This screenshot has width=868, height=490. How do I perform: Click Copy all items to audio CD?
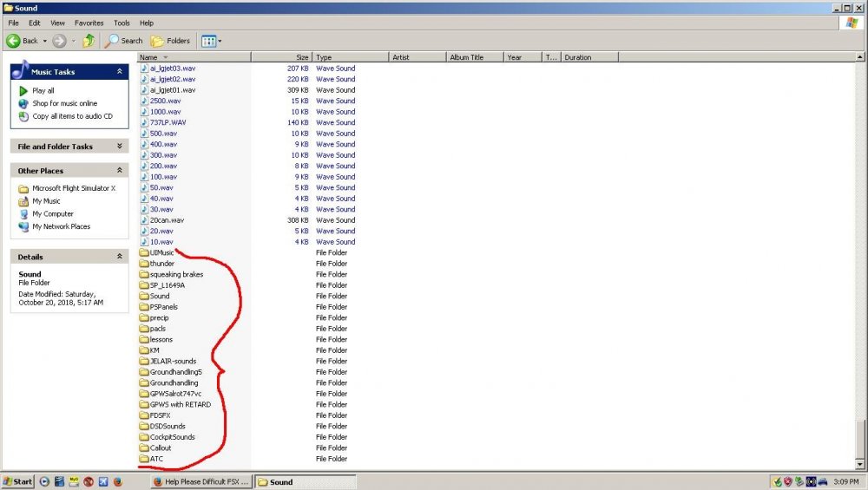pos(73,116)
